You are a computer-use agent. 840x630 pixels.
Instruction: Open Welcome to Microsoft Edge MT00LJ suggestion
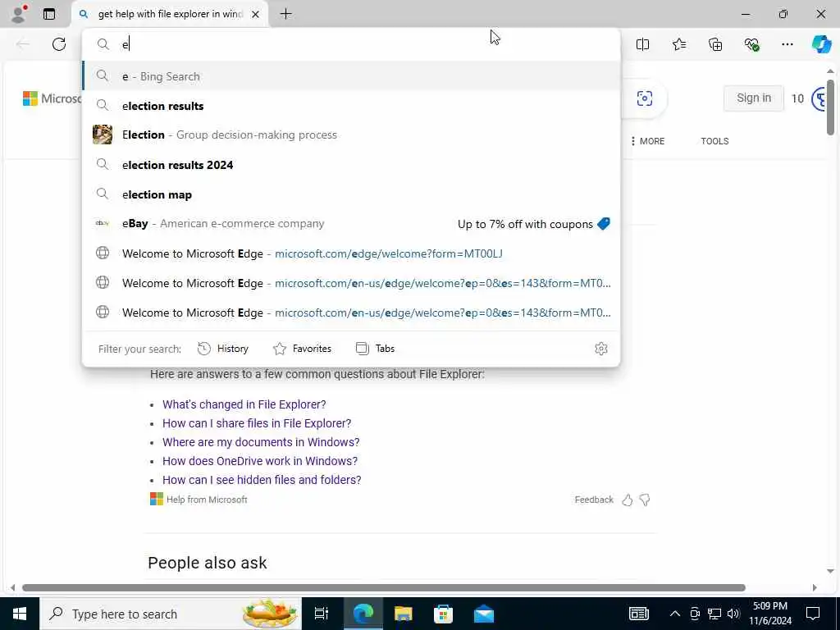point(351,253)
